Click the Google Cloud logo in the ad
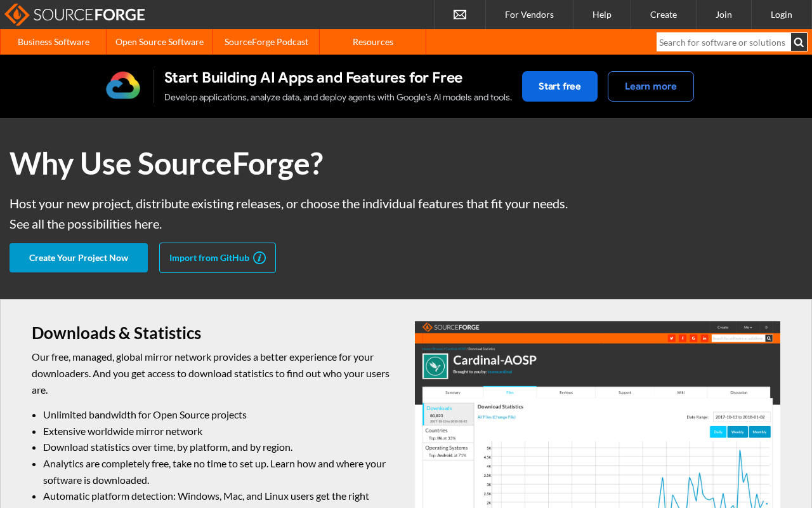This screenshot has height=508, width=812. [123, 86]
